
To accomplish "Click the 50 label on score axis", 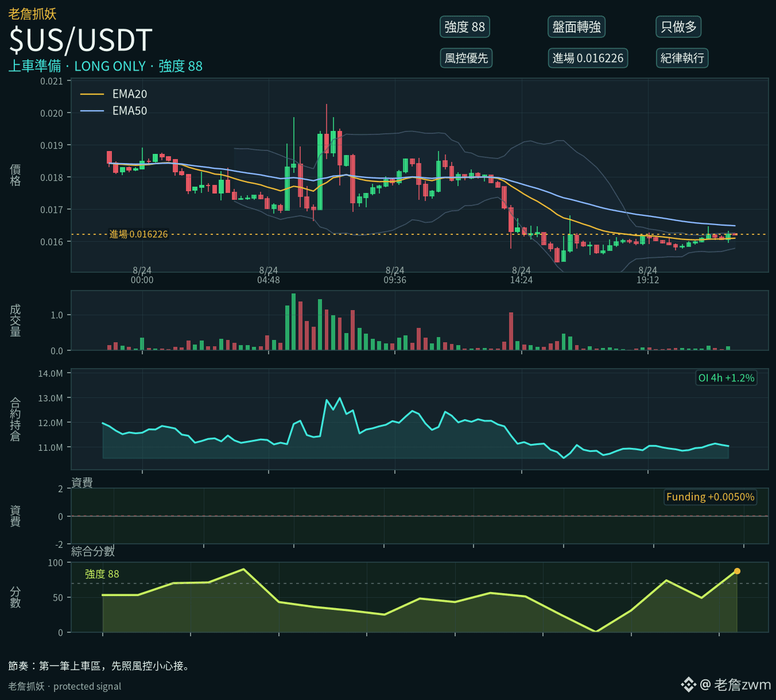I will [x=58, y=598].
